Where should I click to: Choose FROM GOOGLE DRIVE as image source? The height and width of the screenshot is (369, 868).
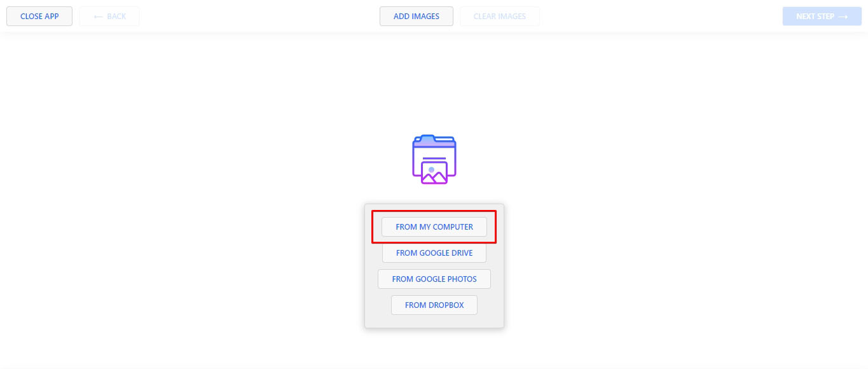(434, 253)
